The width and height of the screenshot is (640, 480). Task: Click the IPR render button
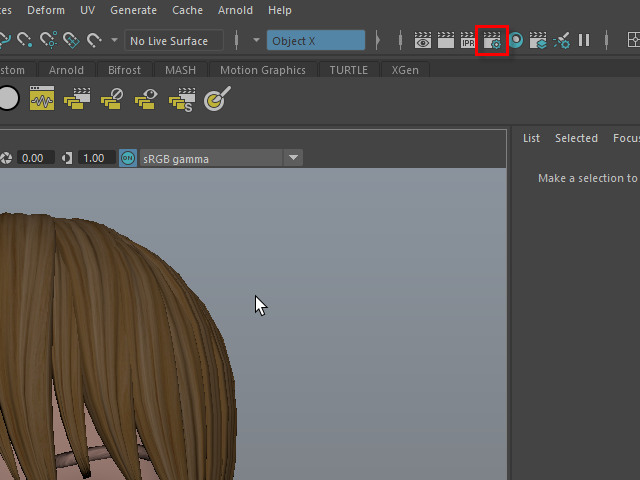tap(467, 41)
